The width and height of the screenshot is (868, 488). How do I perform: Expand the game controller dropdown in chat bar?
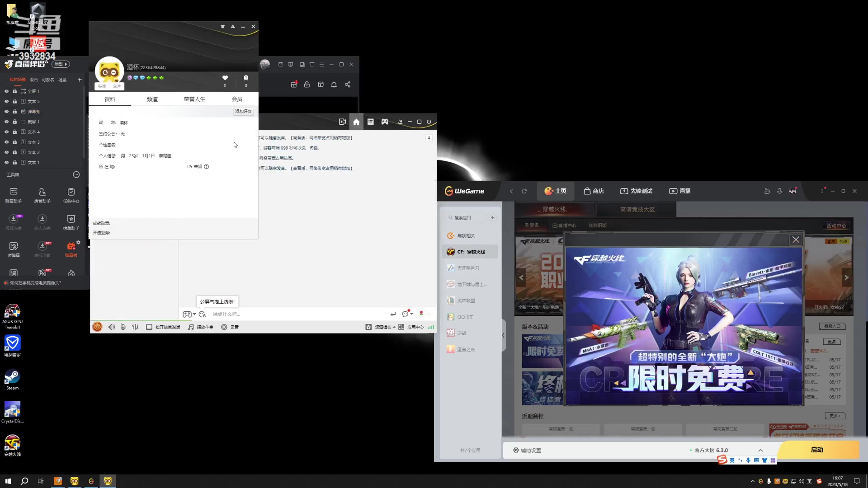tap(194, 314)
